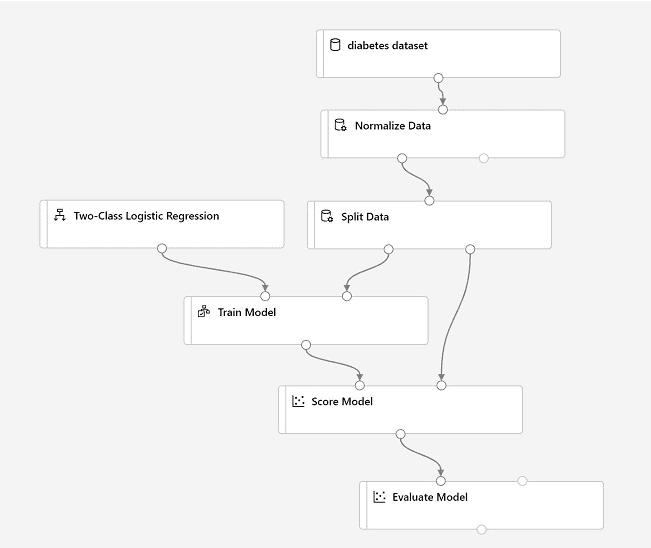Click the Score Model output port

(x=400, y=434)
